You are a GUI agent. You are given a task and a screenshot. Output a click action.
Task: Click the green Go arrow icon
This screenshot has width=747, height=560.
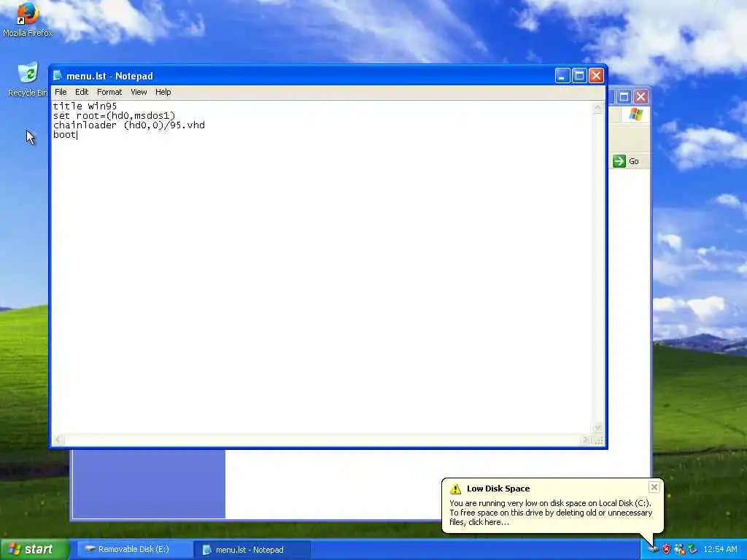tap(619, 161)
